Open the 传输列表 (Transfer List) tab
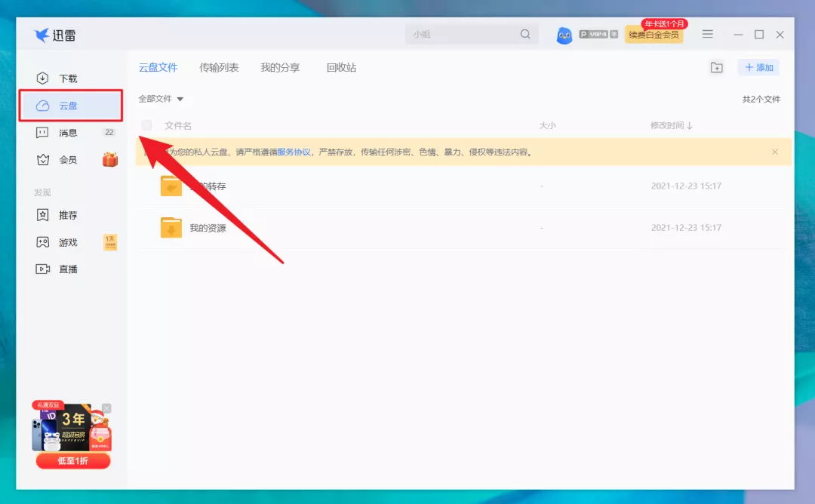The image size is (815, 504). coord(218,67)
